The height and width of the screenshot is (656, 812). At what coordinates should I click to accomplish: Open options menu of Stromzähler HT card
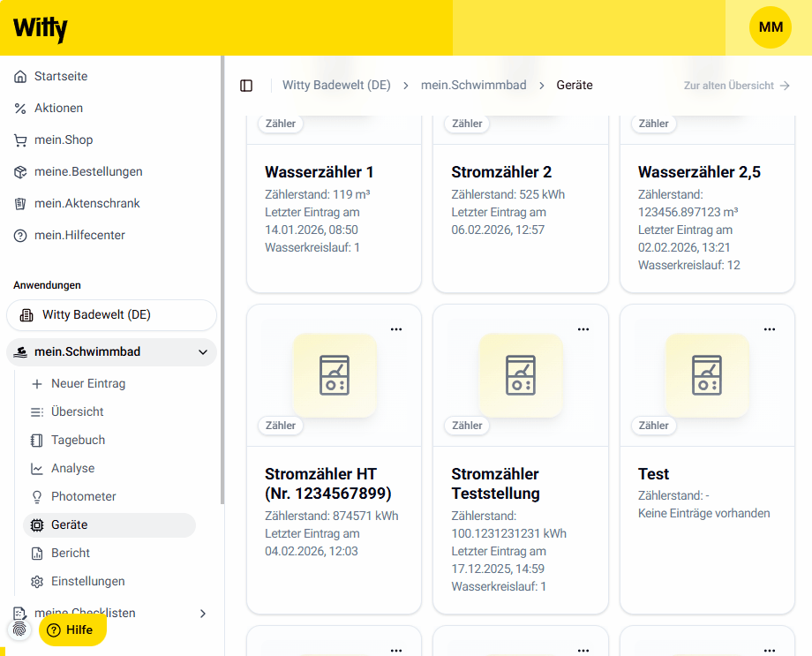(396, 329)
